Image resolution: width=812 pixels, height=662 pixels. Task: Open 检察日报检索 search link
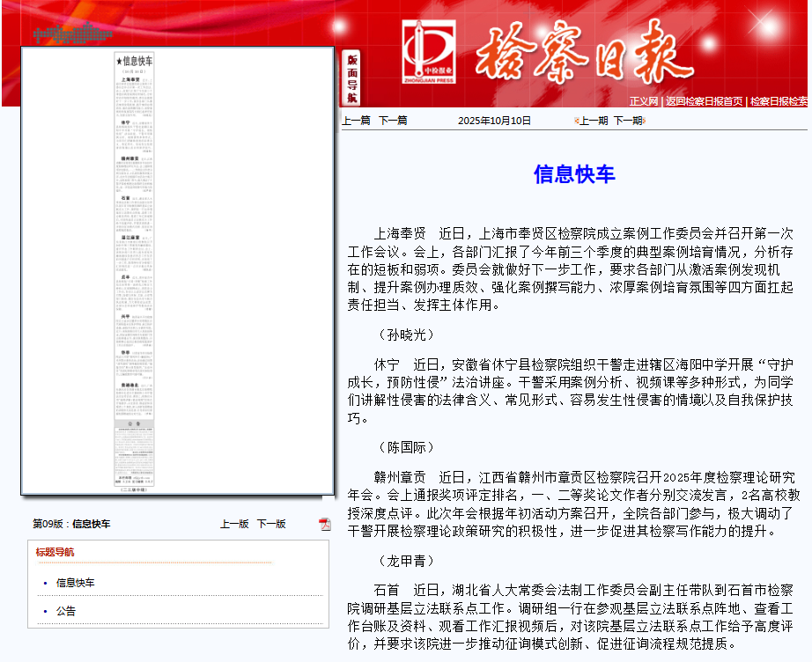779,101
